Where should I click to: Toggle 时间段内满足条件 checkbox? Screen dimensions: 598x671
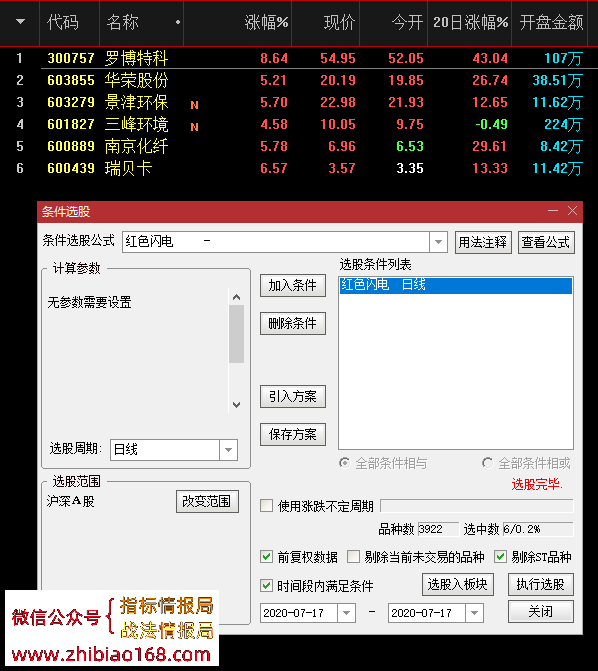pos(267,585)
